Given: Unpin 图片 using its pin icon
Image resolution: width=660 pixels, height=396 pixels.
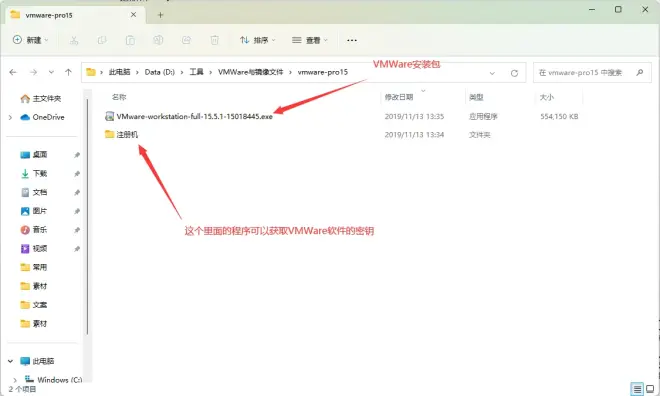Looking at the screenshot, I should (x=77, y=211).
